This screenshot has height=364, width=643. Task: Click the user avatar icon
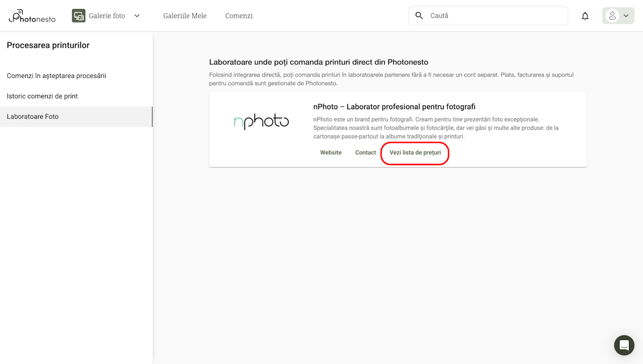(612, 16)
